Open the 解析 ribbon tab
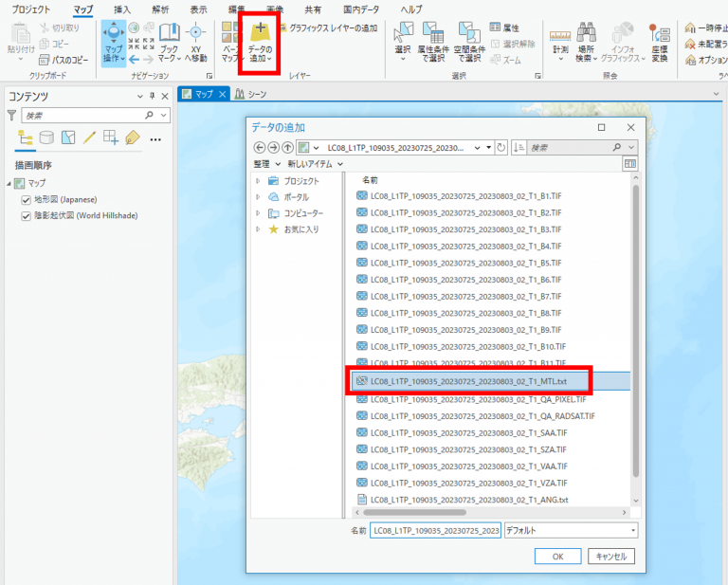This screenshot has height=585, width=728. 160,9
